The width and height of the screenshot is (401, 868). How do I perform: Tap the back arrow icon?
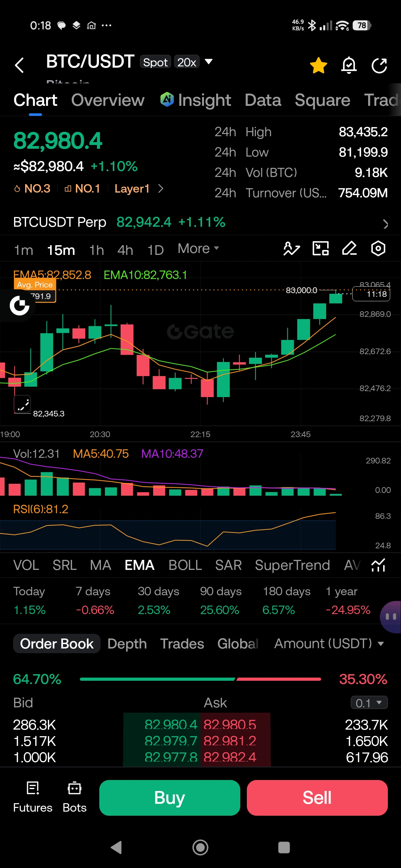coord(19,65)
